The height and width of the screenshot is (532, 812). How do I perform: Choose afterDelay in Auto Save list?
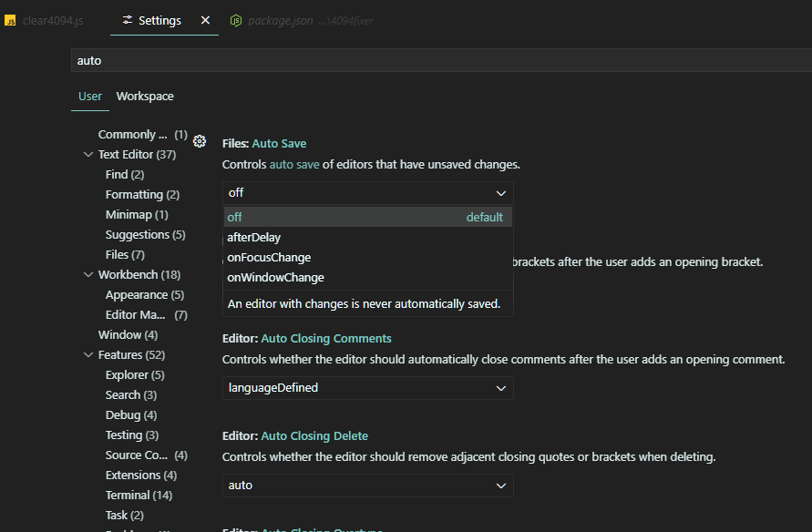tap(367, 237)
